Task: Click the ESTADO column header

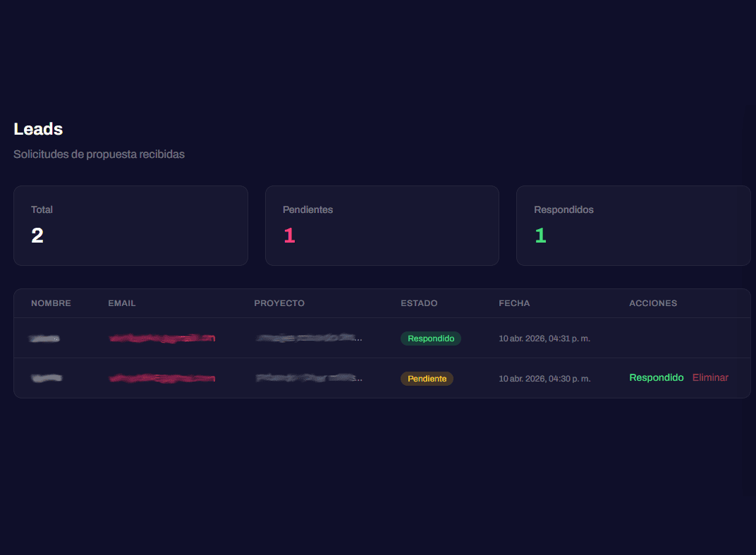Action: click(x=419, y=303)
